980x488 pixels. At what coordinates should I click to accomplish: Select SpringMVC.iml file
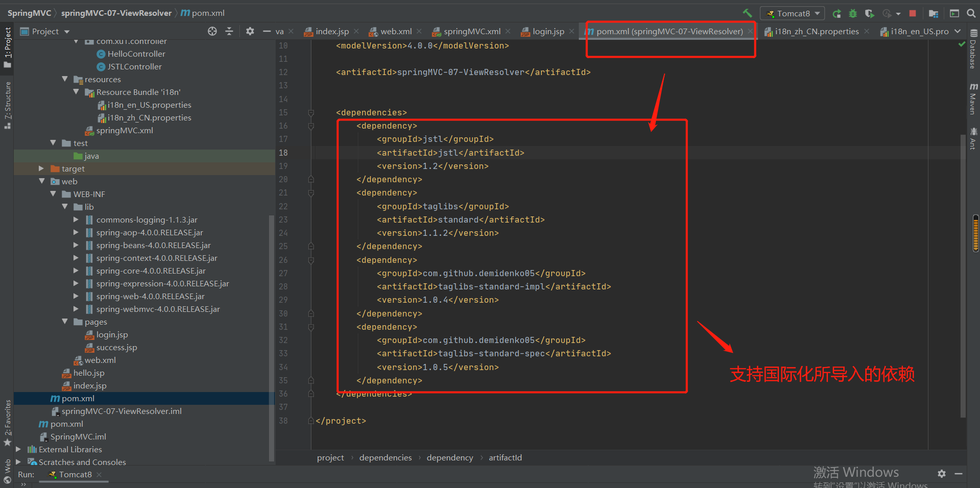pyautogui.click(x=78, y=436)
